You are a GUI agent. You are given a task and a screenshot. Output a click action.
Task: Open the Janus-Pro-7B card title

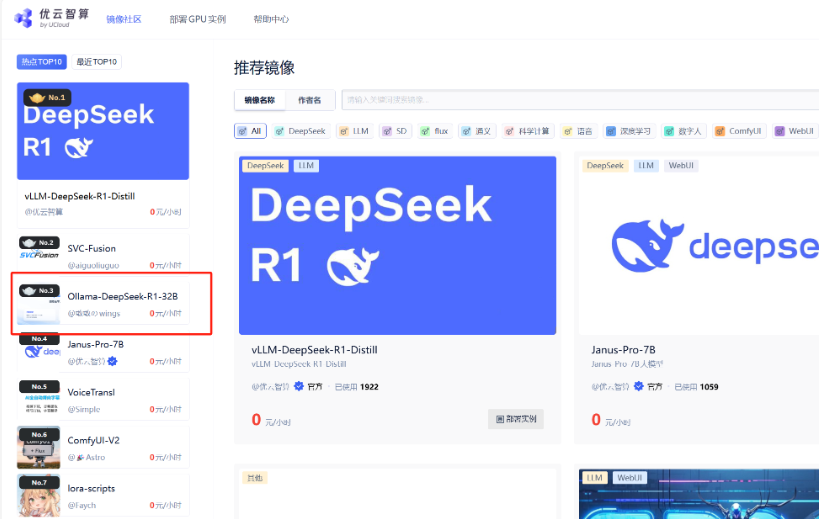[x=623, y=350]
